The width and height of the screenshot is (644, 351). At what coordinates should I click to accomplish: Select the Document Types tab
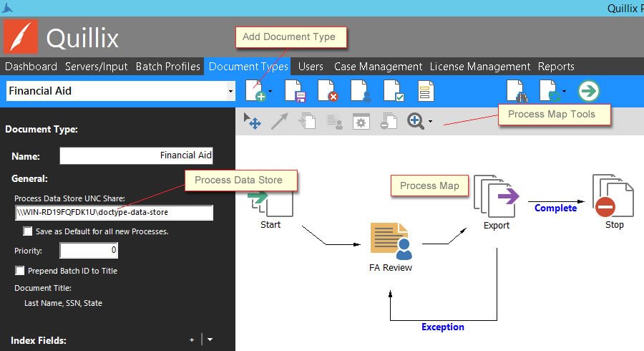point(248,67)
